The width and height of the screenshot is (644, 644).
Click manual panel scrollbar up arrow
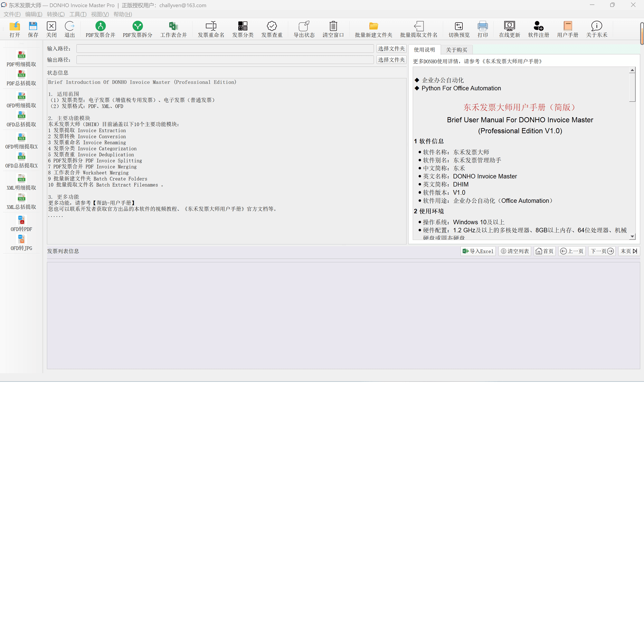[x=632, y=70]
